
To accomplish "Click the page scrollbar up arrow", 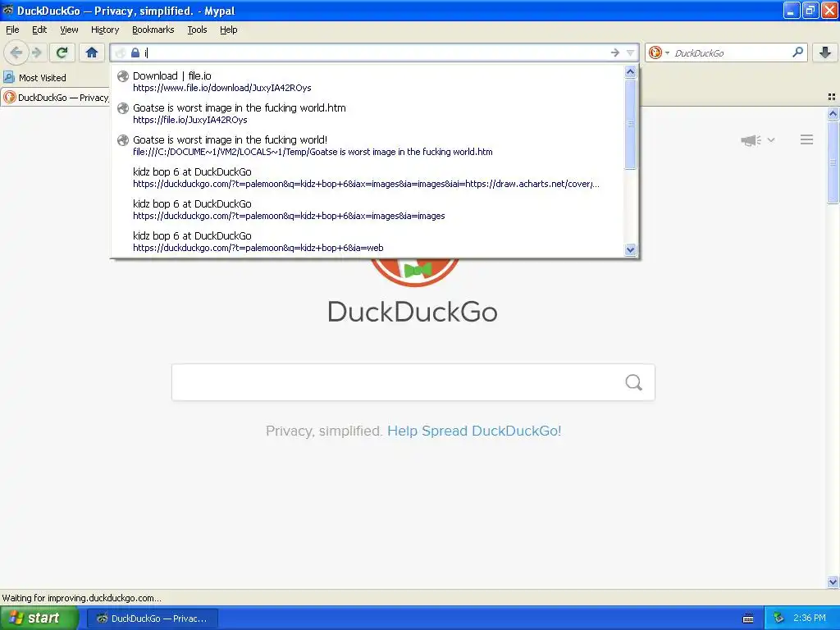I will click(833, 113).
